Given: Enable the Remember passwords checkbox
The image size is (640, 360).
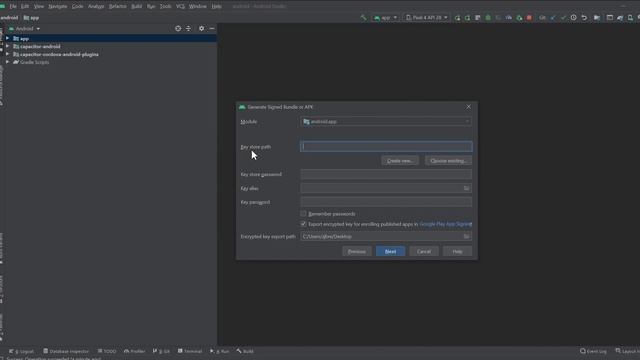Looking at the screenshot, I should 303,213.
